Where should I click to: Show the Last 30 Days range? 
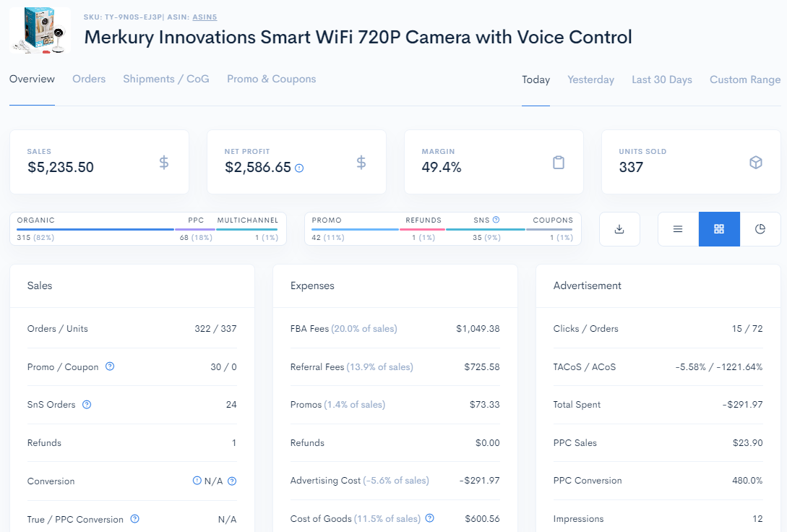point(662,80)
